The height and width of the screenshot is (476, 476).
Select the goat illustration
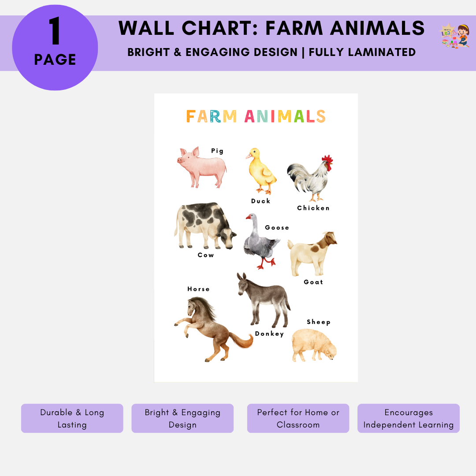pos(312,254)
